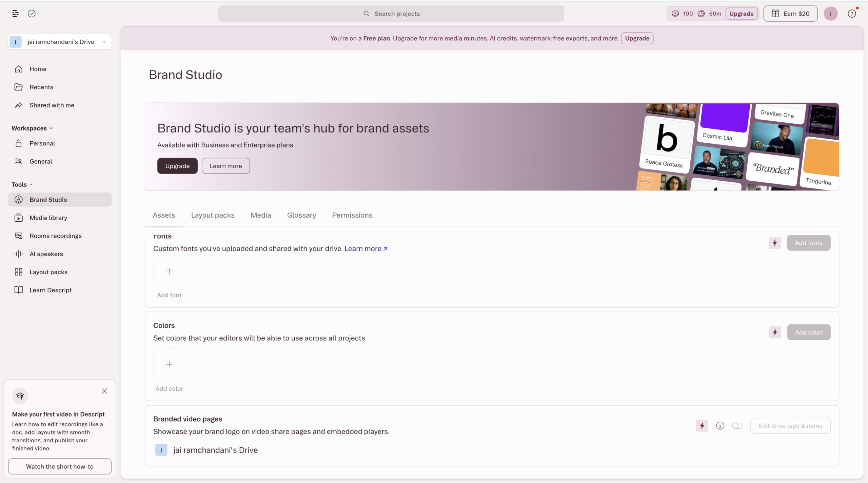Open Learn Descript
Screen dimensions: 868x483
pyautogui.click(x=60, y=290)
